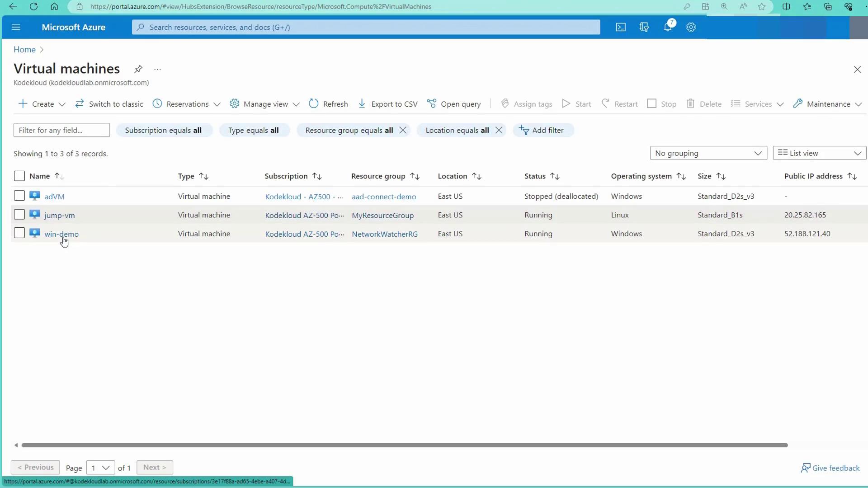Sort by the Resource group column
This screenshot has height=488, width=868.
click(386, 176)
